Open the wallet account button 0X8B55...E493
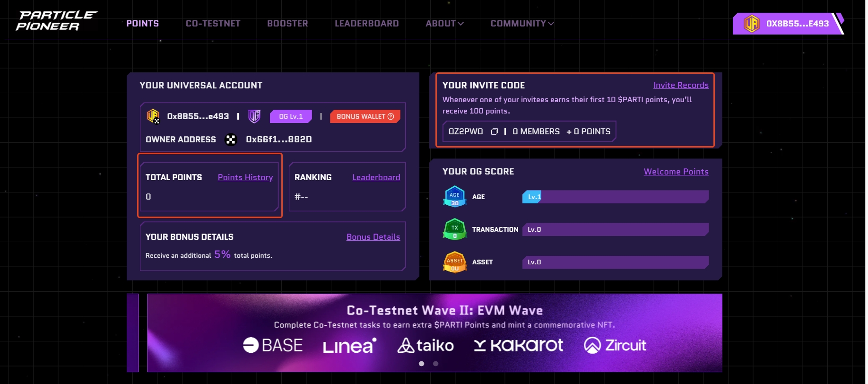Image resolution: width=868 pixels, height=384 pixels. [787, 24]
